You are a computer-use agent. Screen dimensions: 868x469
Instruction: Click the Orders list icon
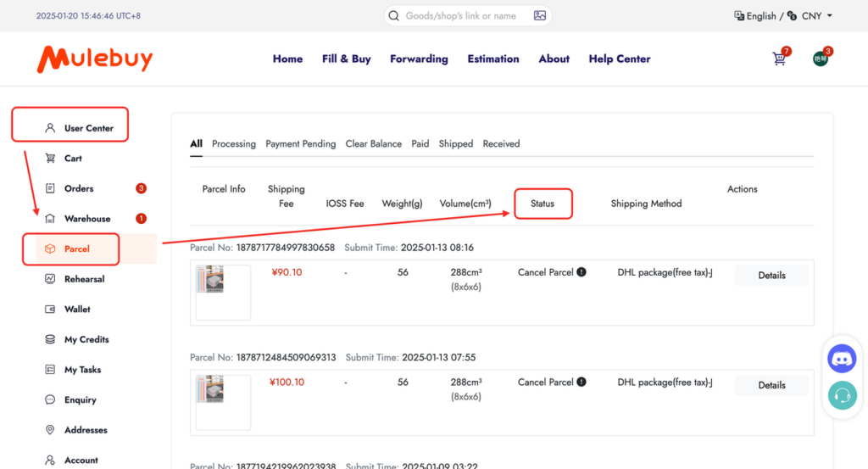[50, 188]
